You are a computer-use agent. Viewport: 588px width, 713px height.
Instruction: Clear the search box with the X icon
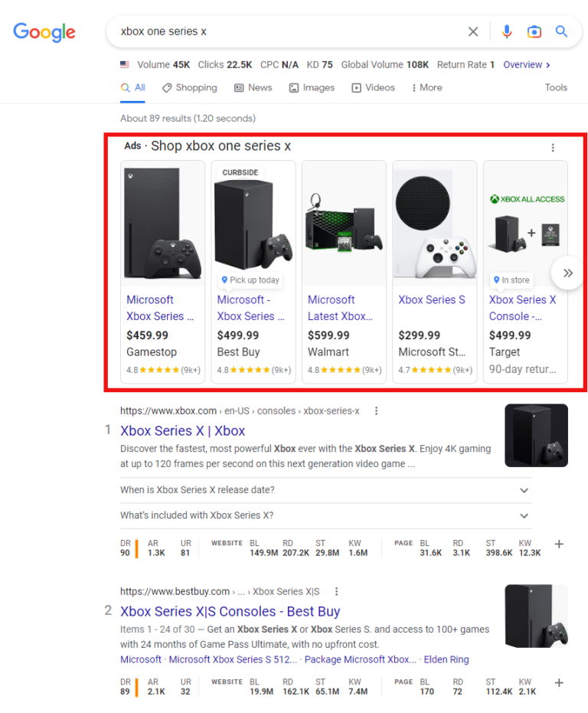point(473,31)
